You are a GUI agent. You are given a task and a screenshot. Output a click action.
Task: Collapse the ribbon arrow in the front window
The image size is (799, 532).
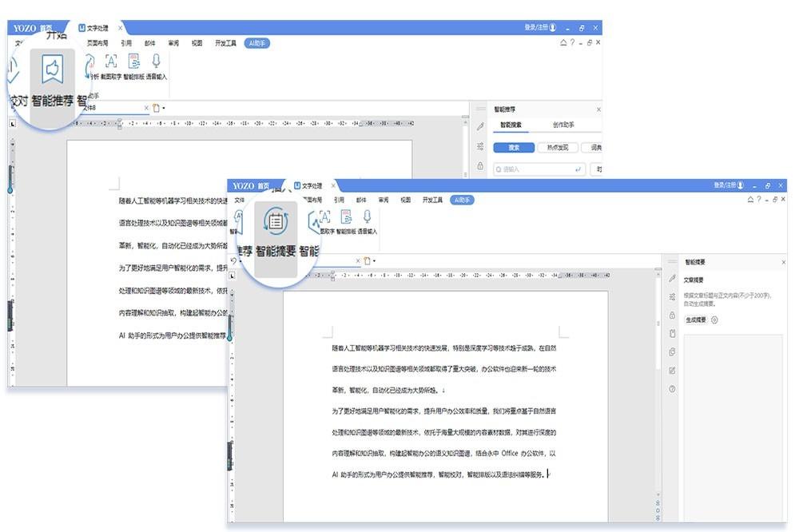pyautogui.click(x=750, y=199)
